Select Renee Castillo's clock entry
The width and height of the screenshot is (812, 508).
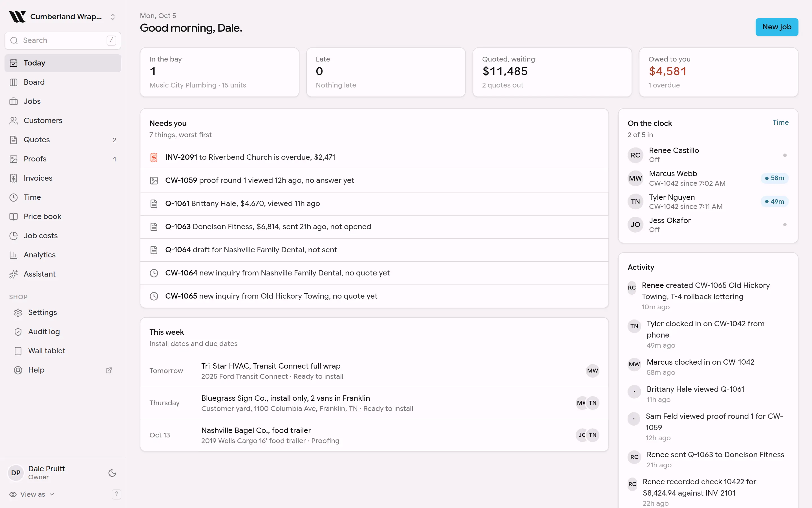click(x=708, y=155)
